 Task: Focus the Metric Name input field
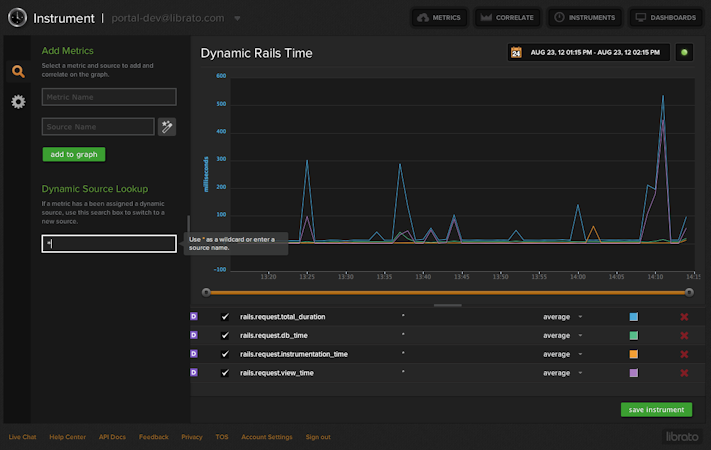(x=109, y=97)
